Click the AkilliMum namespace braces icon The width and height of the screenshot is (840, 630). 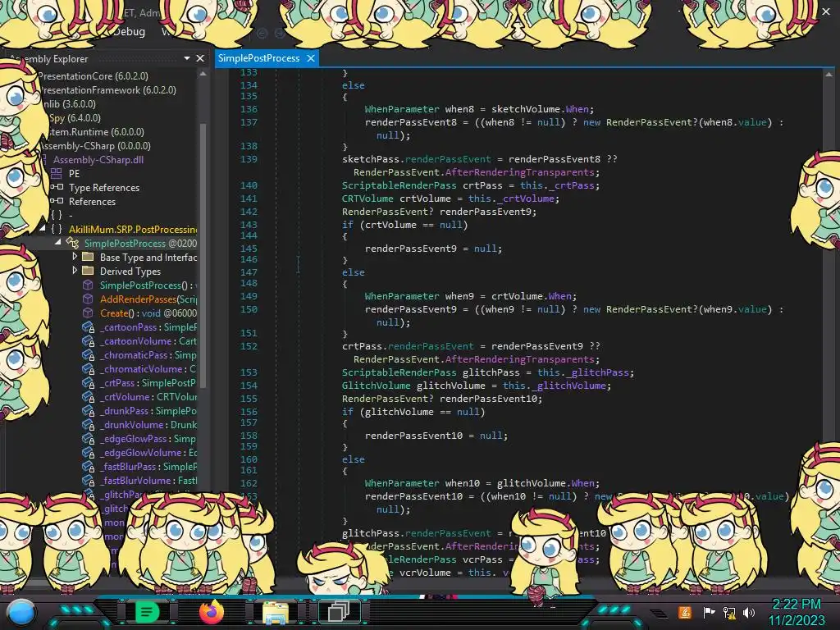(x=57, y=229)
